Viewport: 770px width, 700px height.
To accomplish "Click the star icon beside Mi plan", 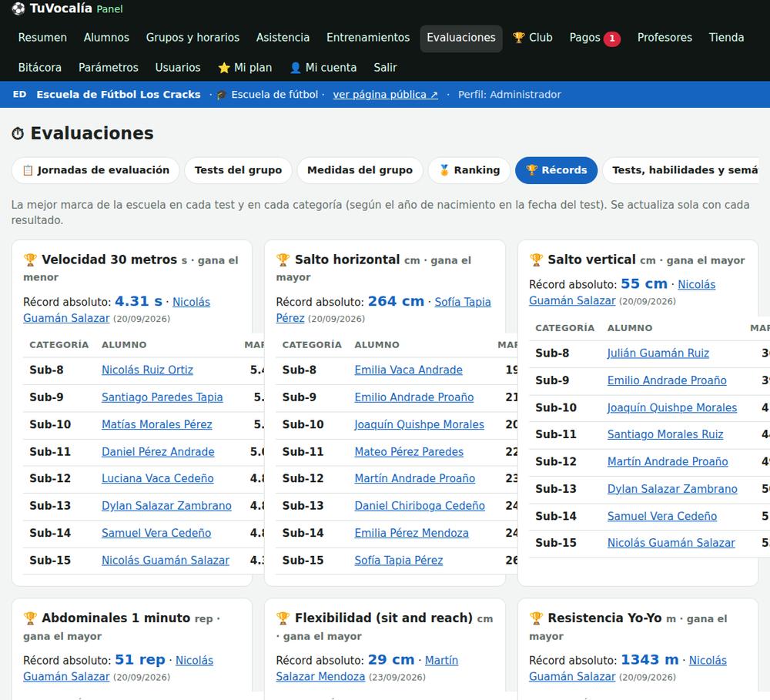I will click(x=224, y=68).
